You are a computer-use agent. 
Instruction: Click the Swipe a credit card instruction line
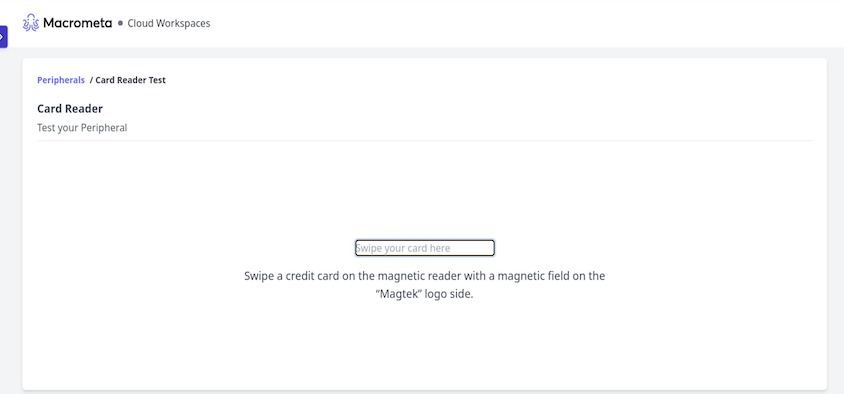point(425,276)
